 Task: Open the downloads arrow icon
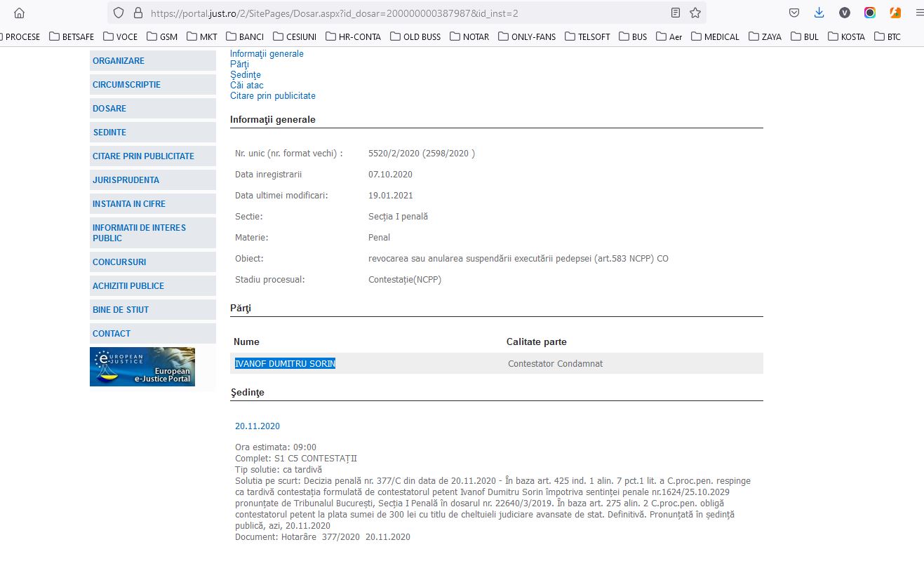tap(819, 13)
